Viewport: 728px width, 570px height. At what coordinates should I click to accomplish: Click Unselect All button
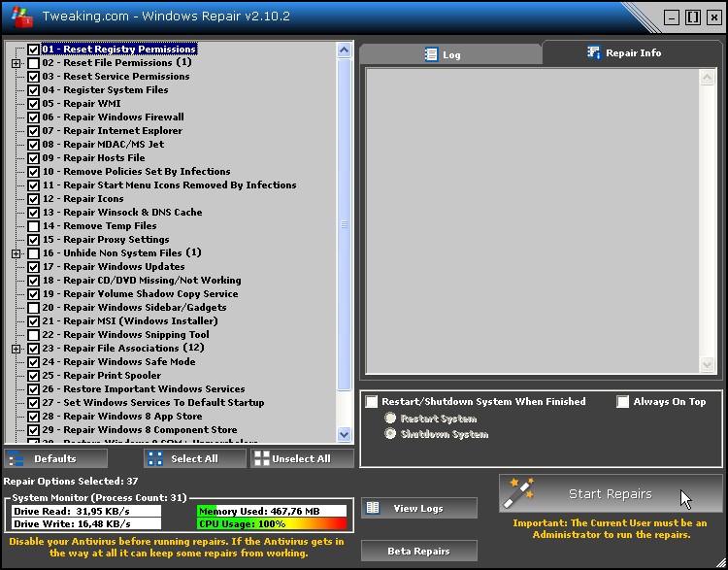(x=302, y=458)
